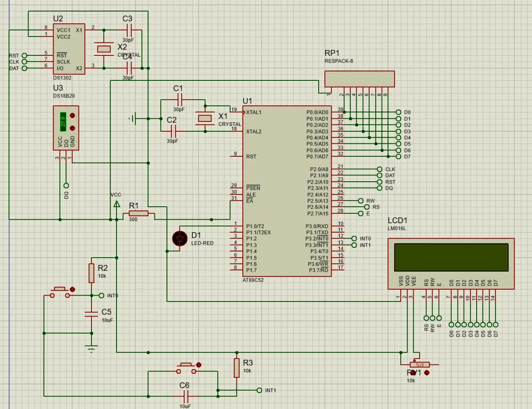Select the C5 10uF capacitor
The width and height of the screenshot is (532, 409).
91,314
